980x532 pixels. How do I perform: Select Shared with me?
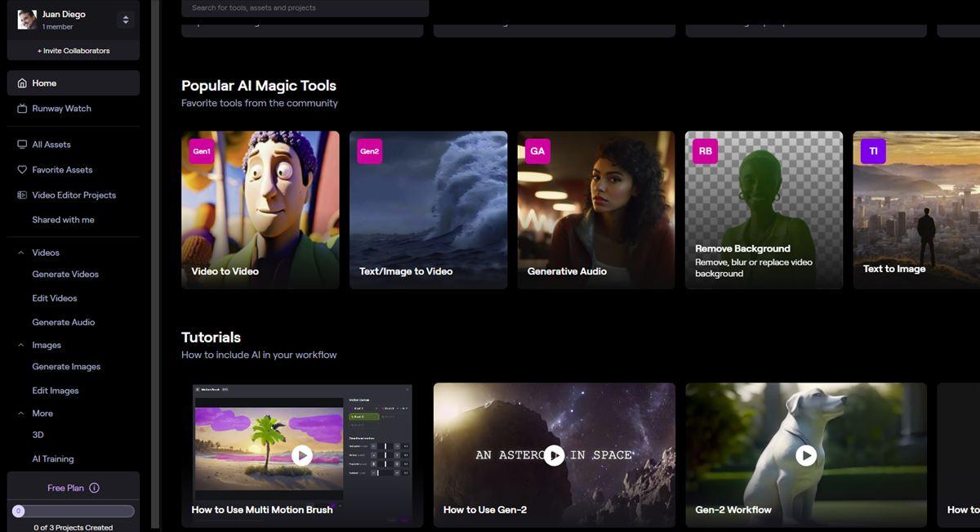click(63, 220)
